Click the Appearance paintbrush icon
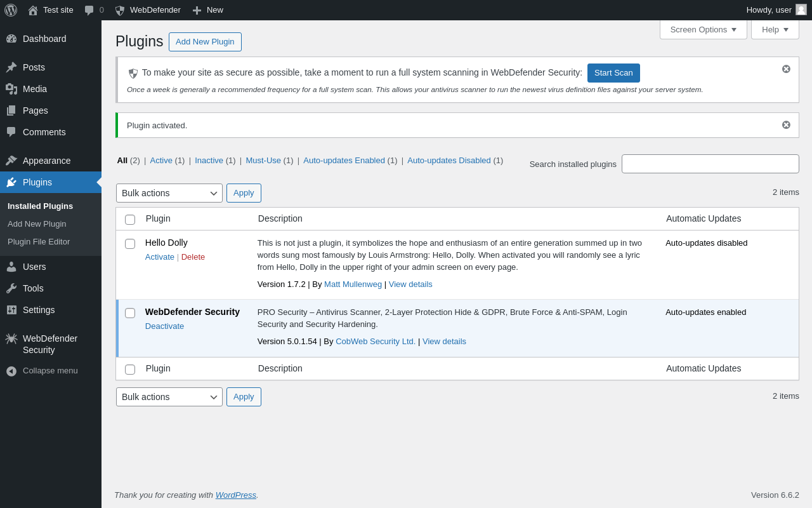Viewport: 812px width, 508px height. pos(11,161)
